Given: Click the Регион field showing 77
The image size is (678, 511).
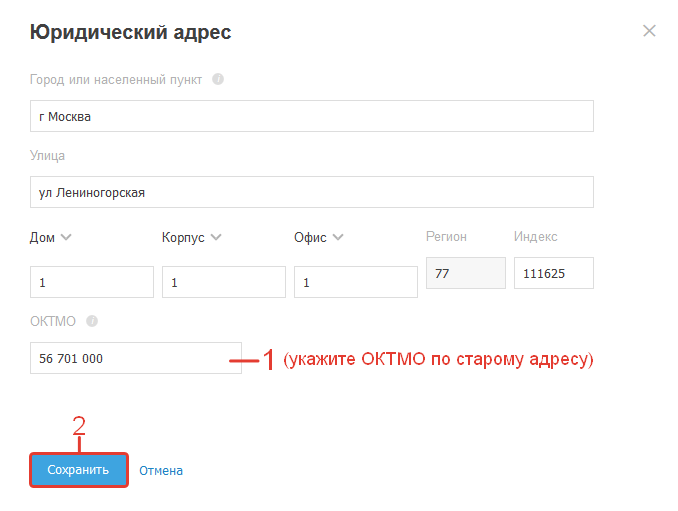Looking at the screenshot, I should click(466, 273).
